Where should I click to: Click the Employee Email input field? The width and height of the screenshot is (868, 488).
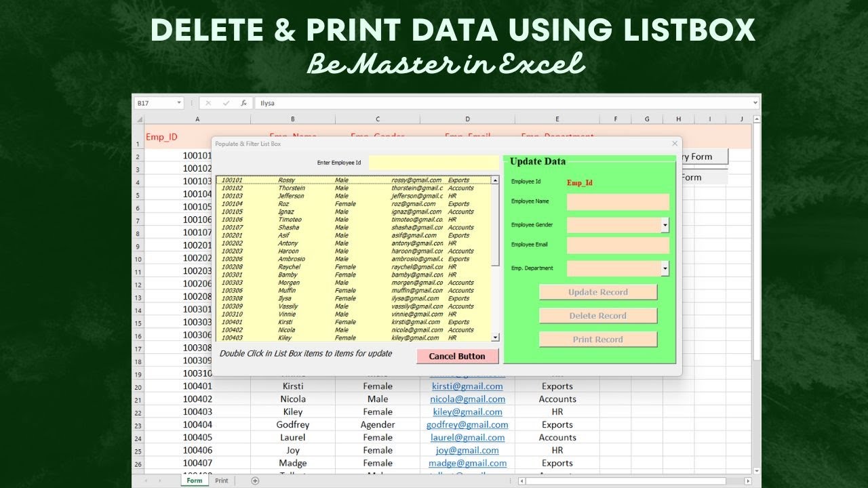(618, 245)
